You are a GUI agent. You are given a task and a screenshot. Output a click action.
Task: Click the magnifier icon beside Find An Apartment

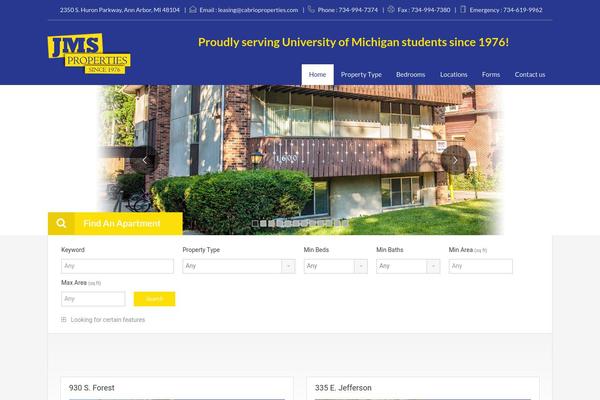click(61, 223)
